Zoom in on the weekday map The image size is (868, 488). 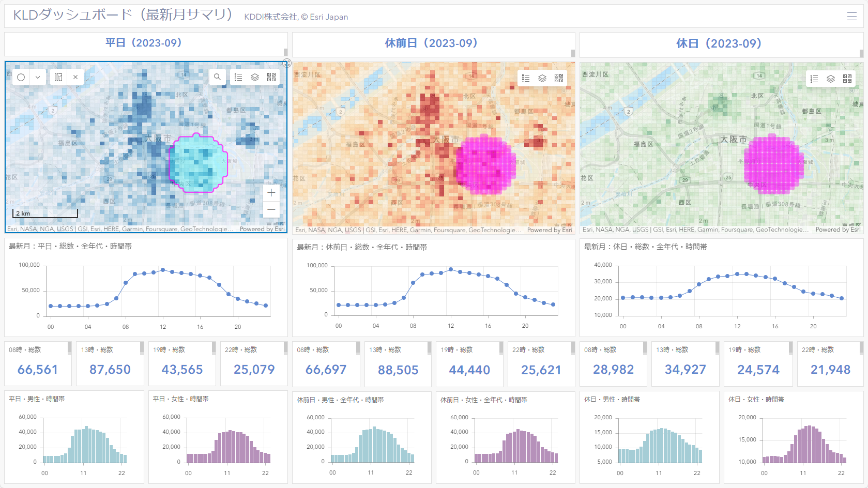[x=271, y=193]
